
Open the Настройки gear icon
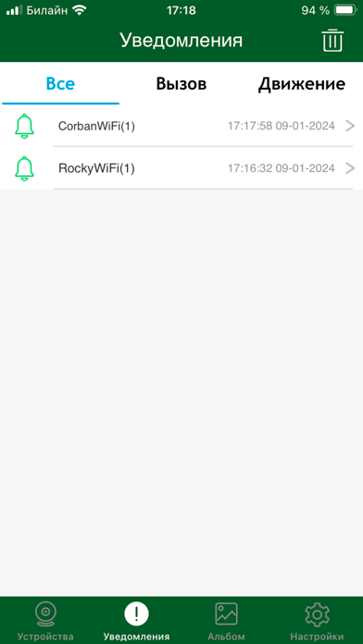(317, 614)
